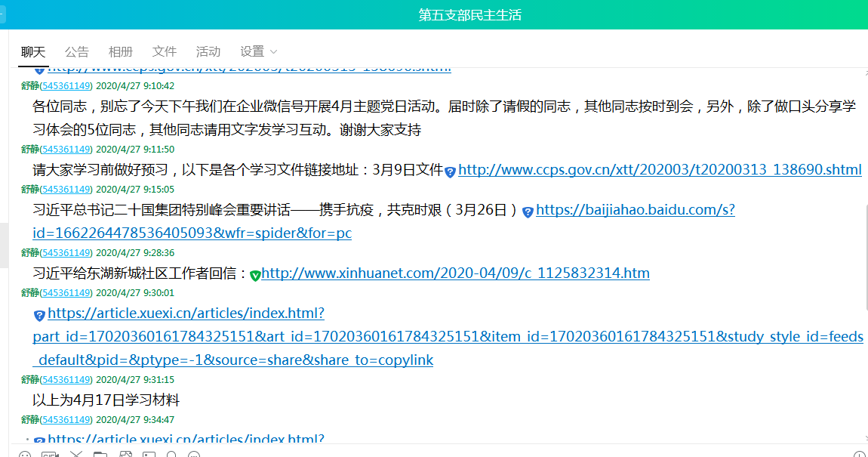Click sender ID 545361149 on 9:10:42 message
The height and width of the screenshot is (457, 868).
tap(66, 86)
